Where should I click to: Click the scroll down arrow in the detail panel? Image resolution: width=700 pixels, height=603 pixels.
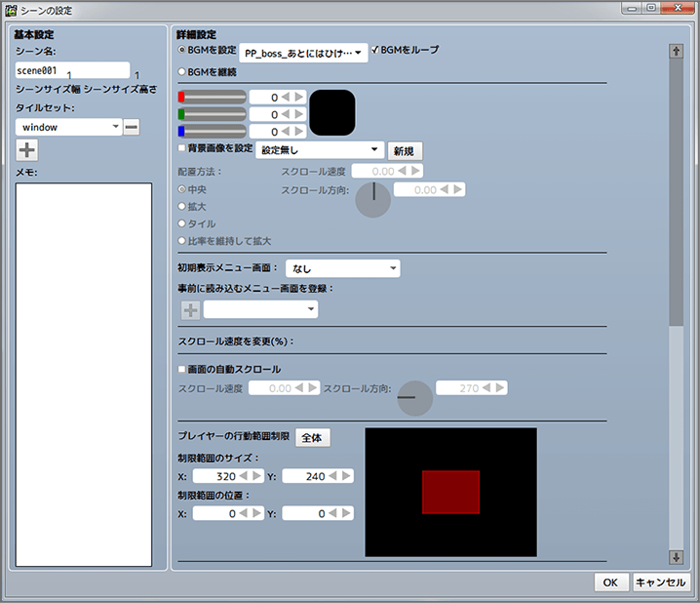tap(676, 556)
